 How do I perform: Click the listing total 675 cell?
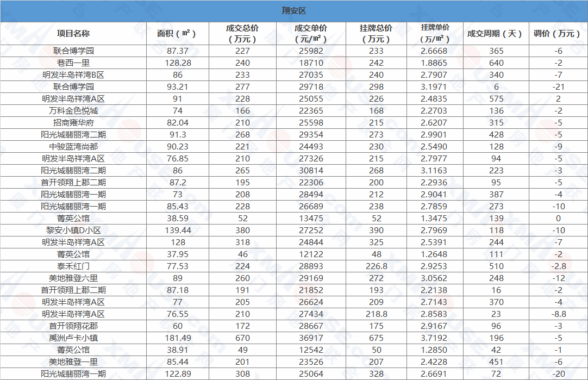tap(376, 338)
